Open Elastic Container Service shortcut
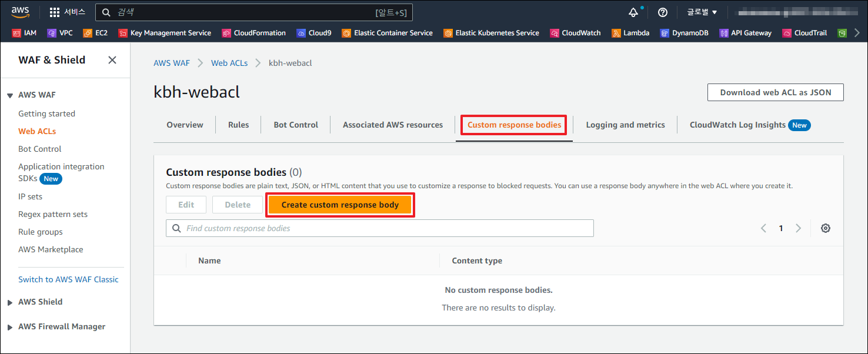This screenshot has width=868, height=354. 388,33
